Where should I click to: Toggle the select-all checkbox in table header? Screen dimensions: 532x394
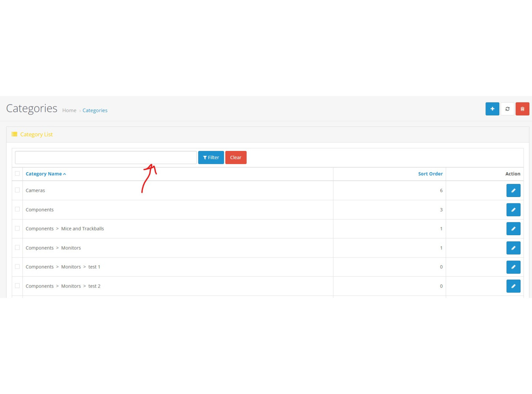click(17, 173)
